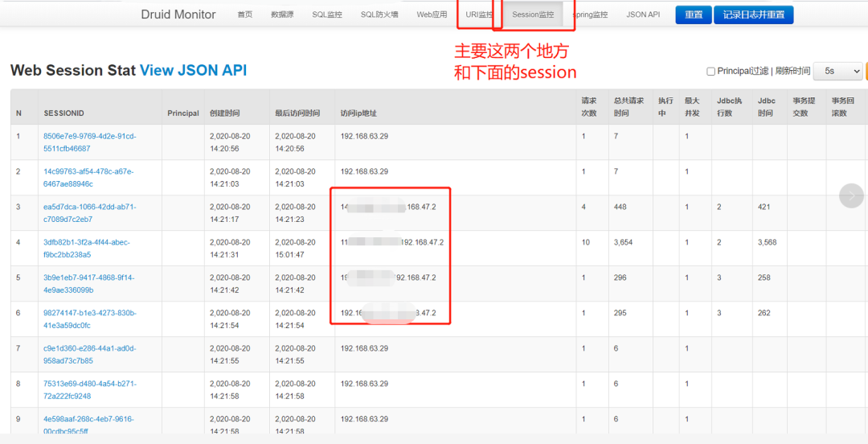Select the Session监控 tab
The height and width of the screenshot is (444, 868).
[533, 15]
